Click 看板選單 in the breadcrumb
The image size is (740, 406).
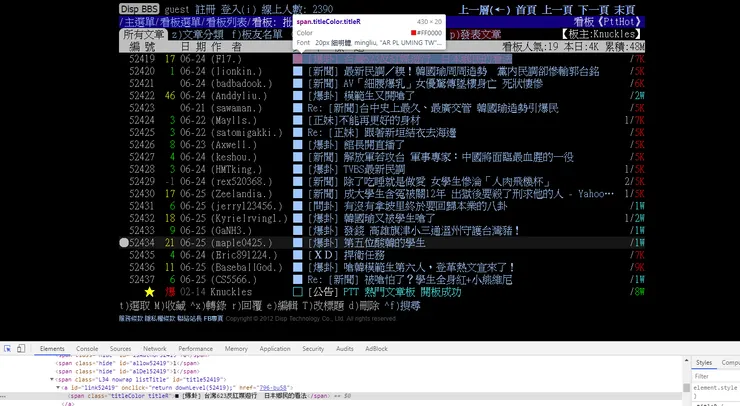coord(181,22)
